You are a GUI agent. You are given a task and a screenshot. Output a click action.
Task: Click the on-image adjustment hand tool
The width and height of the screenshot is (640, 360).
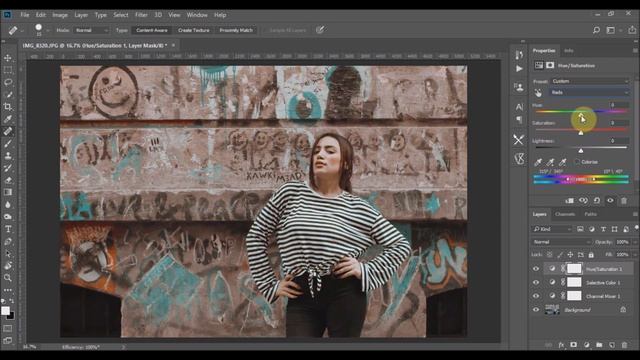pyautogui.click(x=538, y=93)
